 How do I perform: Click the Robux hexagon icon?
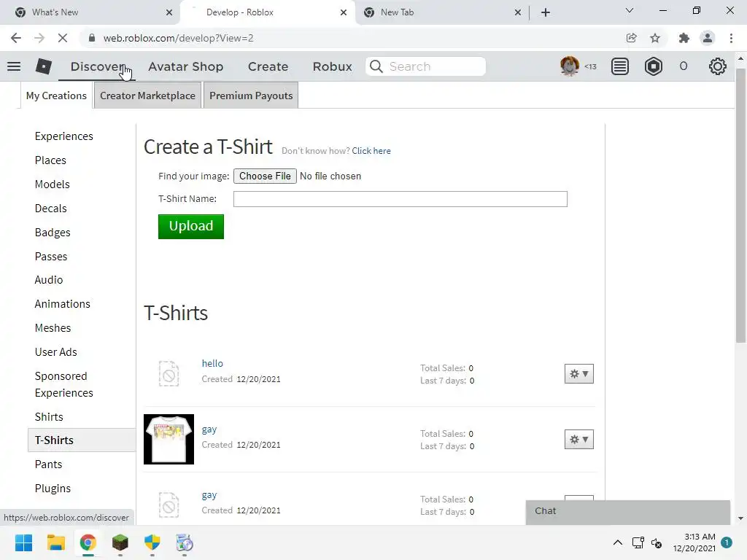653,66
